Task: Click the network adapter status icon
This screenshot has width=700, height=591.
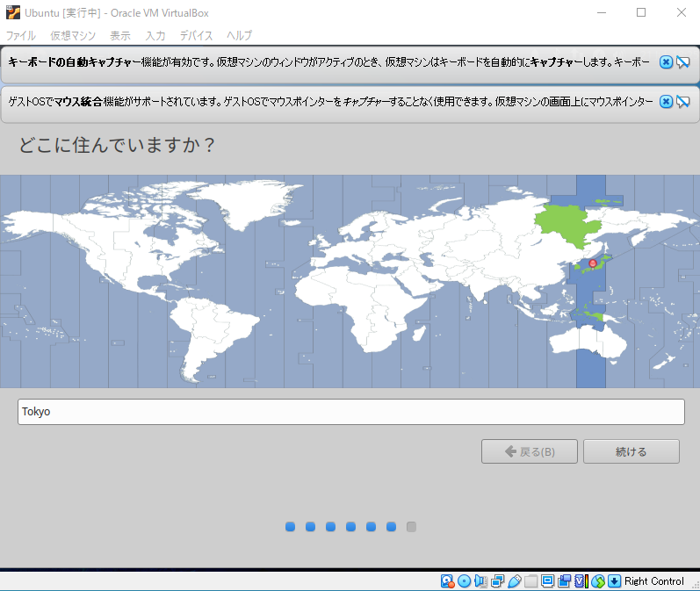Action: tap(497, 581)
